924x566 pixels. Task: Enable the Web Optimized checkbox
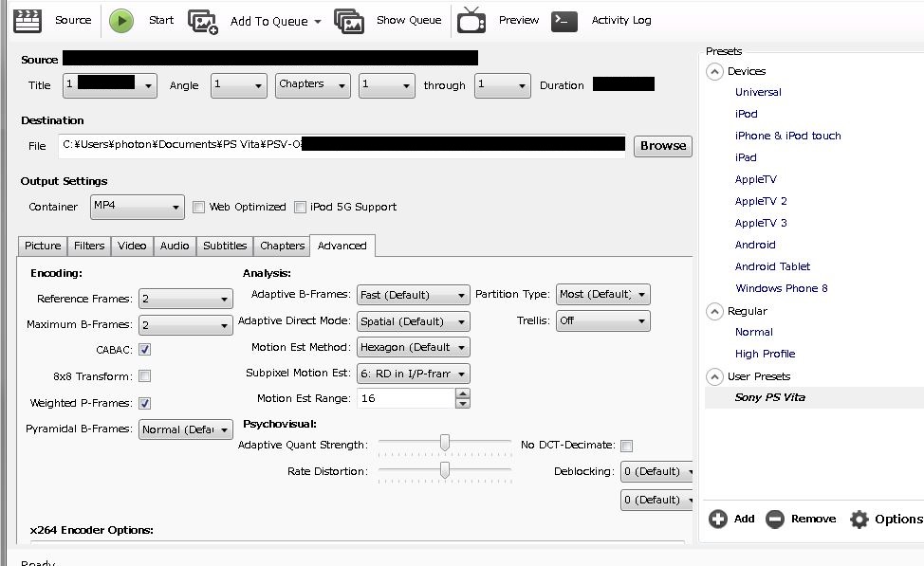click(x=198, y=208)
